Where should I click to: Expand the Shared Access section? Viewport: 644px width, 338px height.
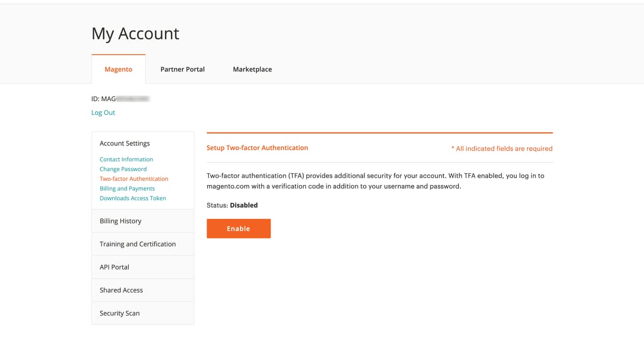click(x=121, y=290)
